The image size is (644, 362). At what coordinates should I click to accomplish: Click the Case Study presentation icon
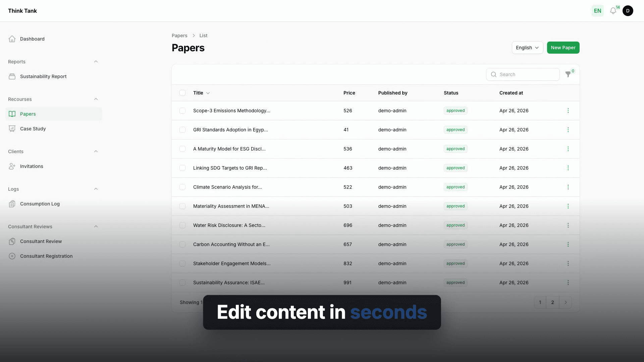[x=12, y=129]
